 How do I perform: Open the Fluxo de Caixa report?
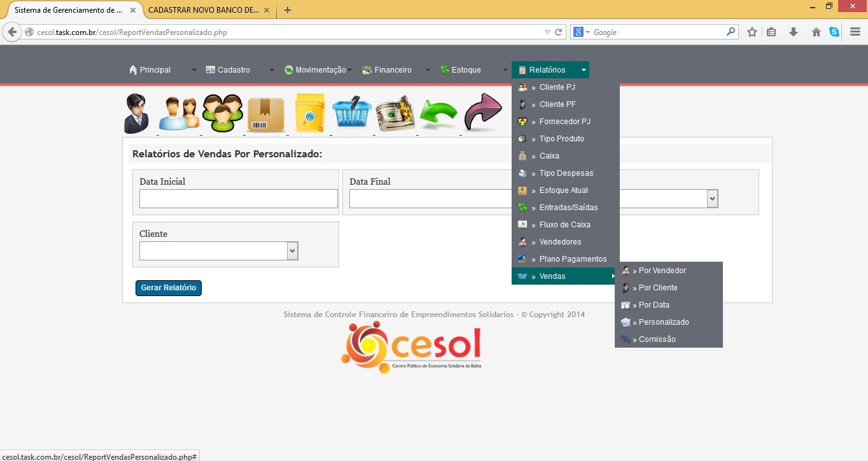click(564, 225)
